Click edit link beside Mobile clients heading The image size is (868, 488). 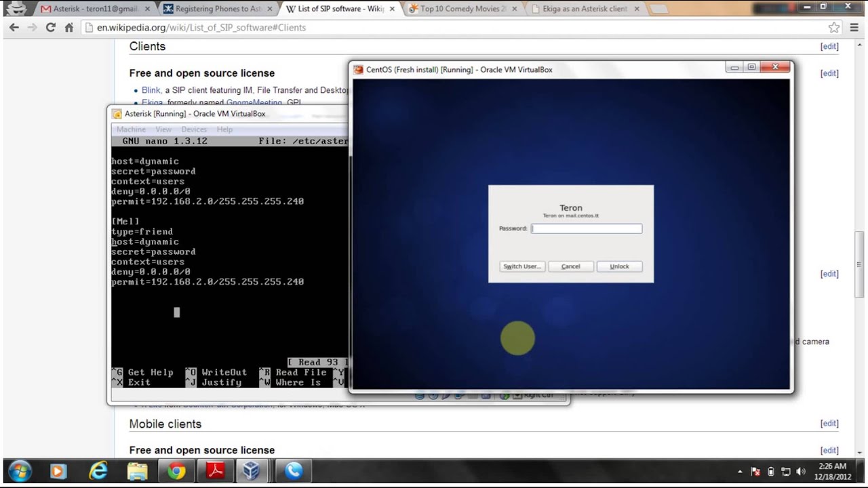pos(829,424)
